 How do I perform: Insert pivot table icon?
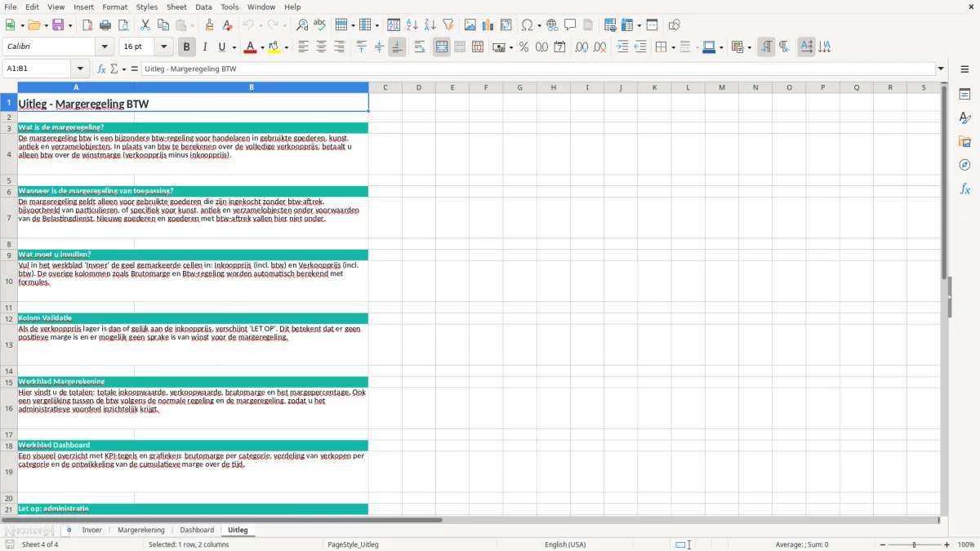[506, 25]
